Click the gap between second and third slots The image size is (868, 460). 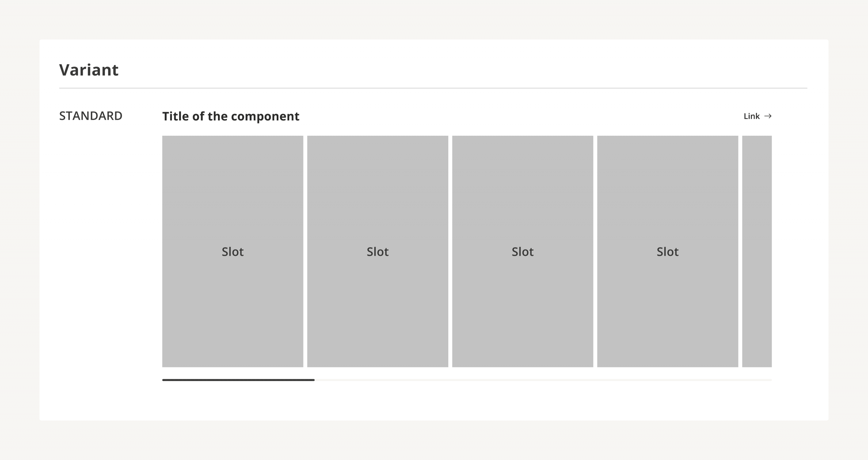pyautogui.click(x=450, y=251)
